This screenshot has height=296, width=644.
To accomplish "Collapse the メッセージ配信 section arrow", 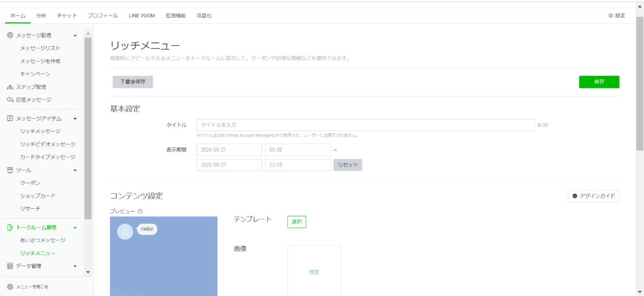I will (75, 36).
